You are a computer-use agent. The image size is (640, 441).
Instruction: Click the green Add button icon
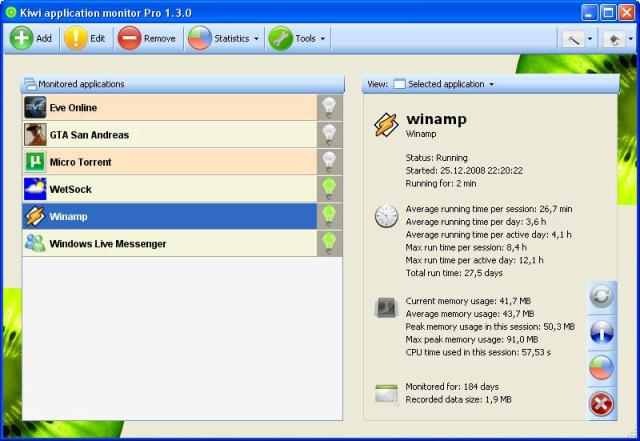coord(21,38)
